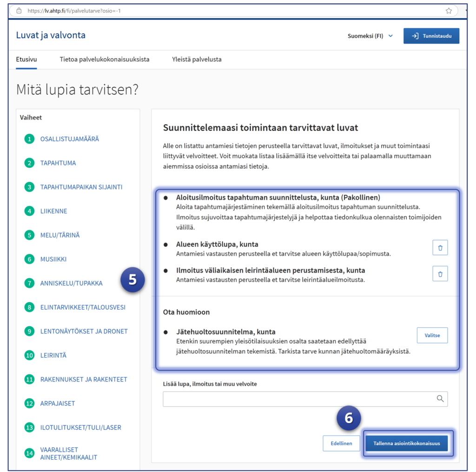This screenshot has height=472, width=476.
Task: Navigate to LENTONÄYTÖKSET JA DRONET step
Action: pyautogui.click(x=84, y=332)
